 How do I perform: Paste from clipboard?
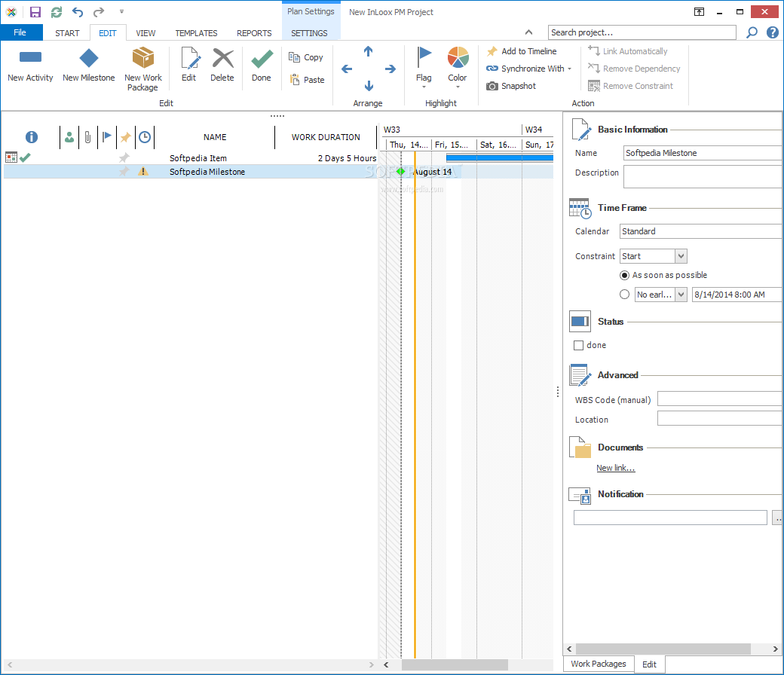tap(307, 79)
